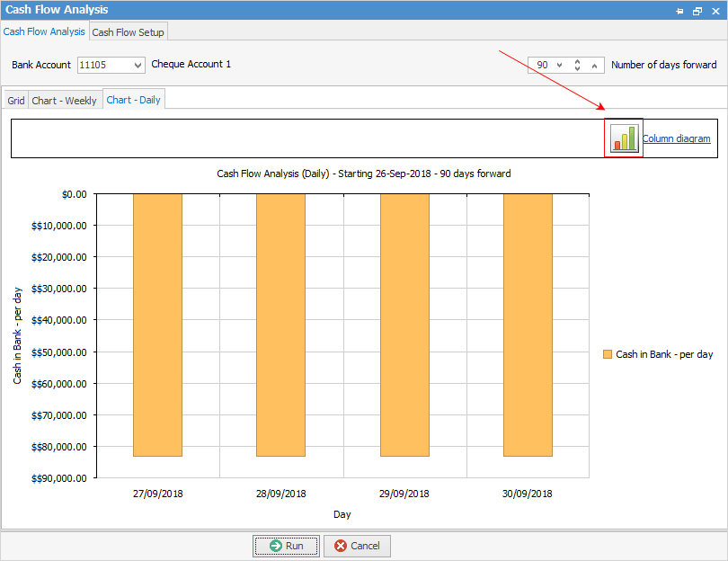Click the Column diagram chart icon

tap(623, 139)
